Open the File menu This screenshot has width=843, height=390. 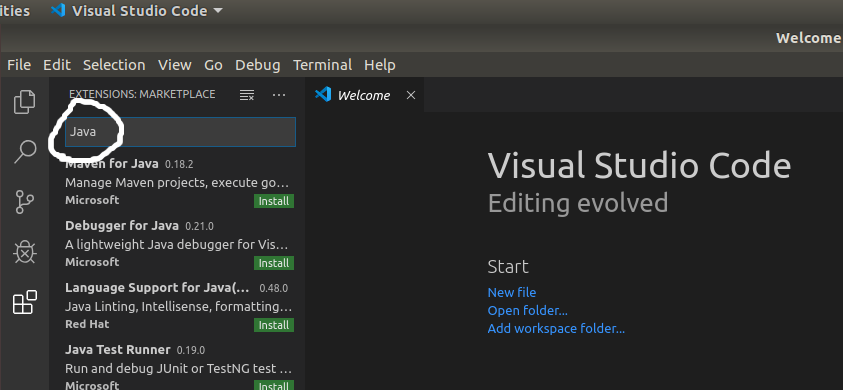point(19,65)
